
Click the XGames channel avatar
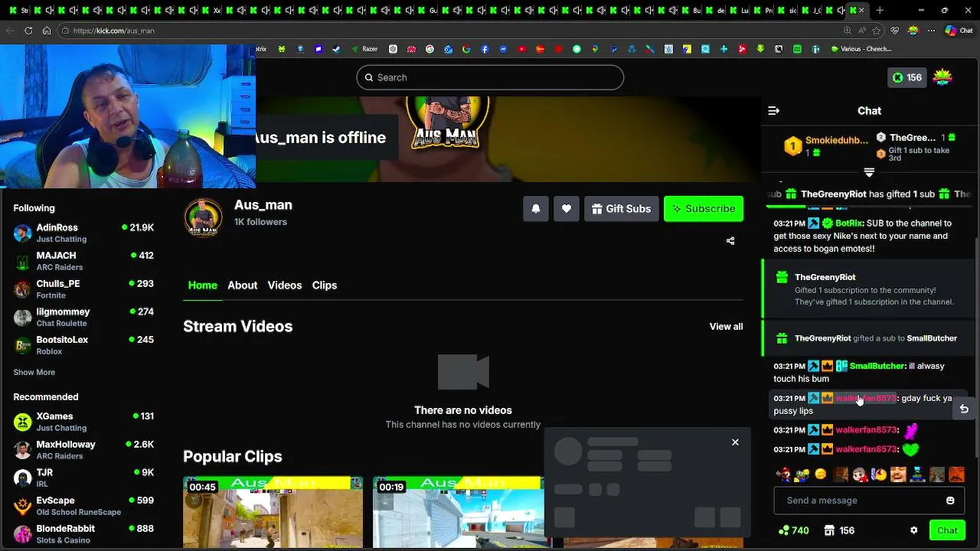pyautogui.click(x=23, y=422)
